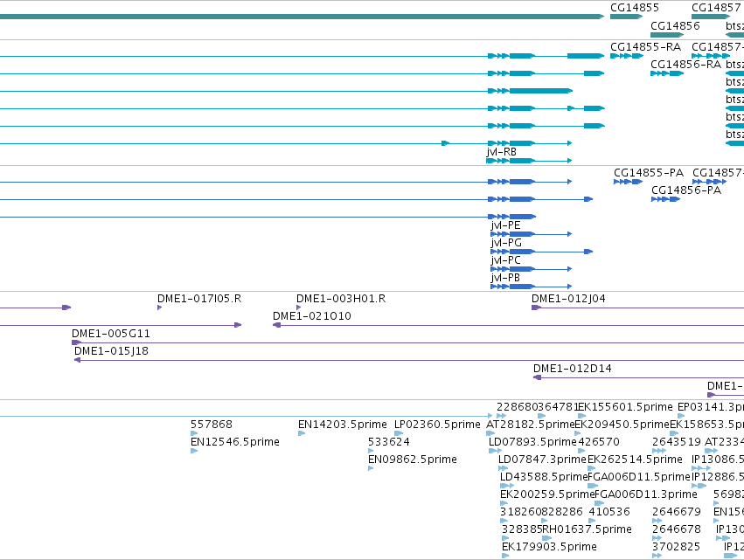Click the EK200259.5prime EST marker
Image resolution: width=744 pixels, height=560 pixels.
(x=504, y=503)
